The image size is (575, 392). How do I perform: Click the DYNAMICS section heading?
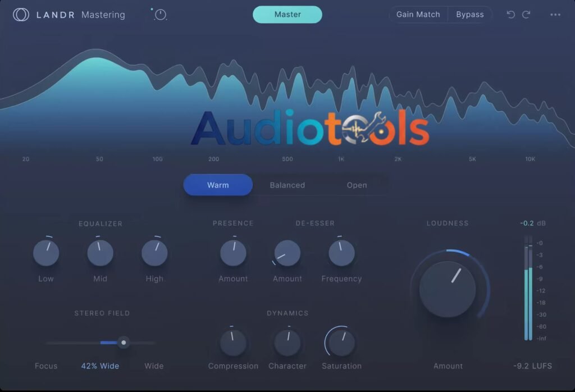(287, 313)
